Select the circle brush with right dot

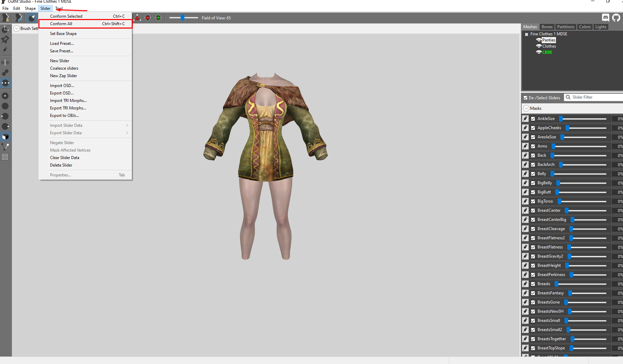[5, 126]
